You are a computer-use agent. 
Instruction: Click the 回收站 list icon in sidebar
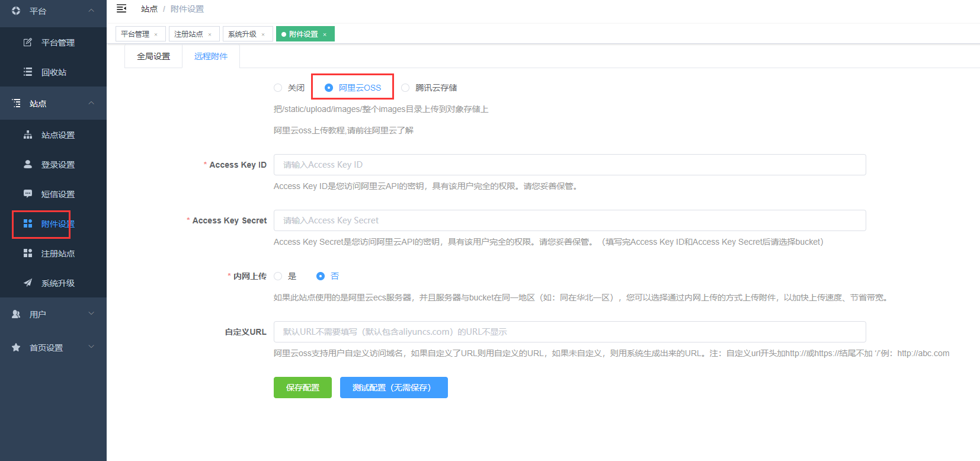pos(28,72)
